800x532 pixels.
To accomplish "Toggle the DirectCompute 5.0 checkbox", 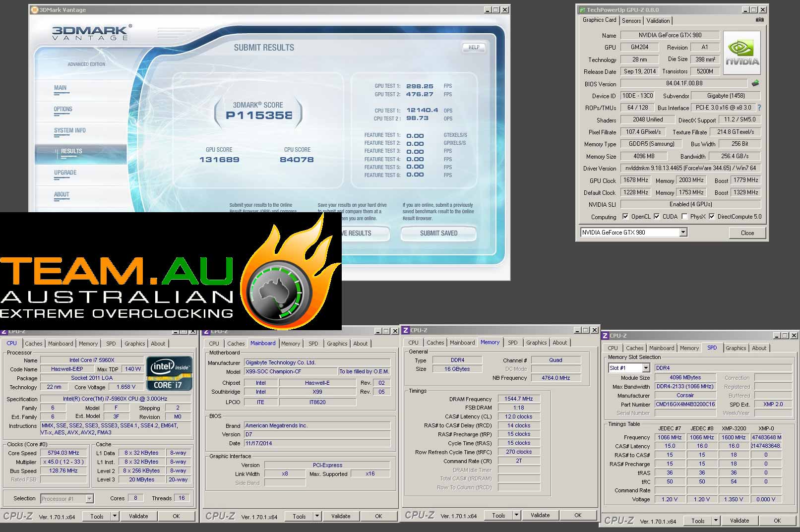I will (712, 216).
